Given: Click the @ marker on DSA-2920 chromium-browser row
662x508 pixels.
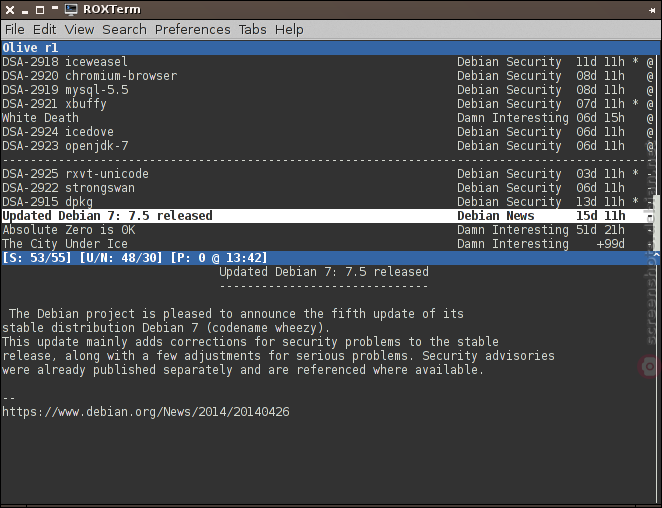Looking at the screenshot, I should point(650,76).
